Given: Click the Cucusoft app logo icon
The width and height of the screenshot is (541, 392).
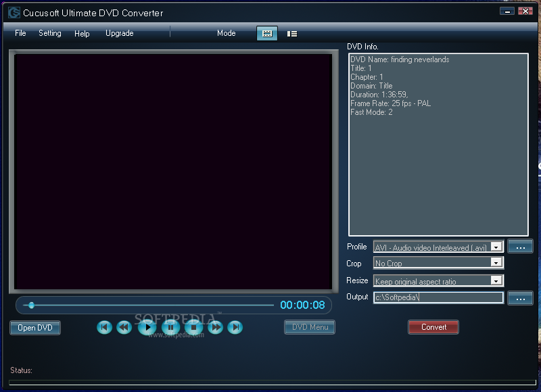Looking at the screenshot, I should pos(14,13).
